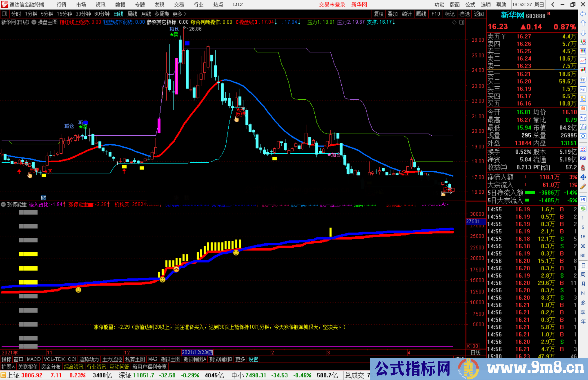This screenshot has width=588, height=380.
Task: Click the F10 info sidebar icon
Action: click(x=583, y=89)
